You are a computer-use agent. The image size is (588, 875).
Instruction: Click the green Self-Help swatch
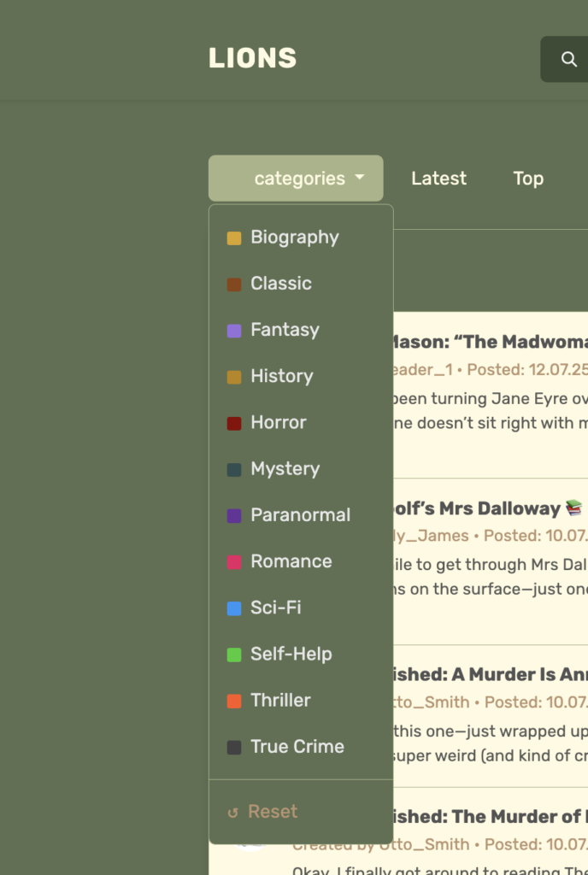coord(233,655)
